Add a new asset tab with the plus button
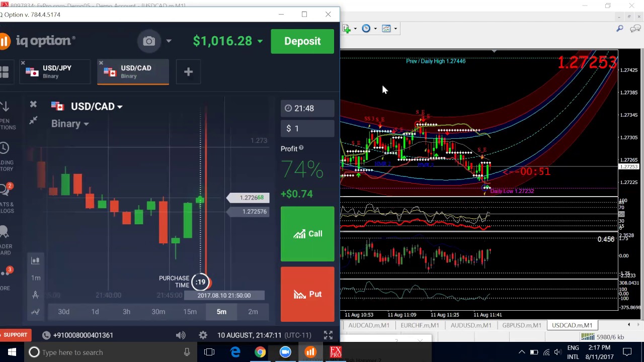Viewport: 644px width, 362px height. pyautogui.click(x=188, y=72)
